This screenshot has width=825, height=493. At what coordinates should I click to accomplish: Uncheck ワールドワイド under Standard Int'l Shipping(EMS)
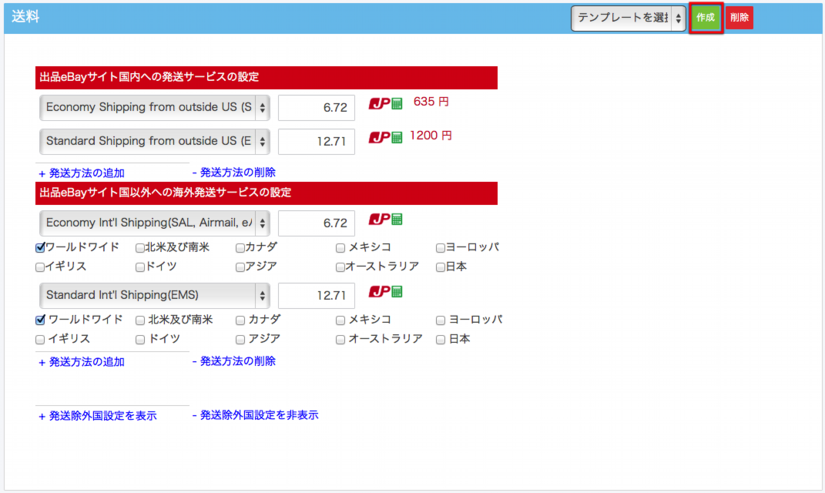point(40,320)
